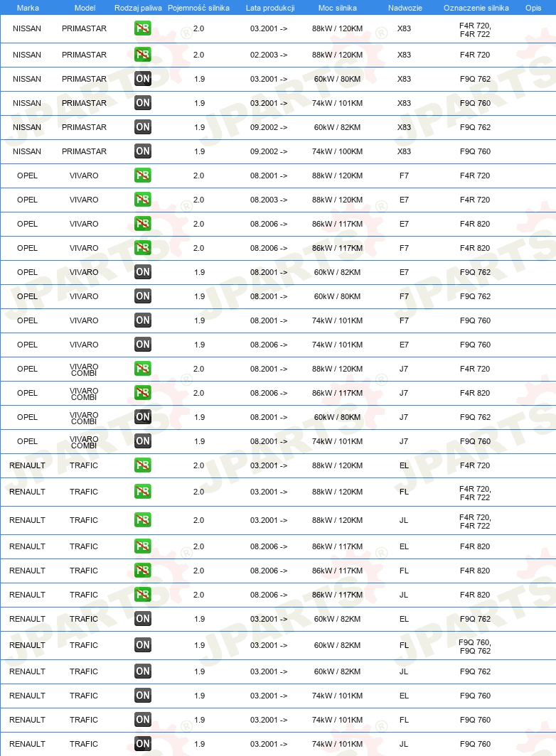Click diesel ON icon in Opel Vivaro 08.2006 F9Q 760 row
This screenshot has width=556, height=756.
142,344
